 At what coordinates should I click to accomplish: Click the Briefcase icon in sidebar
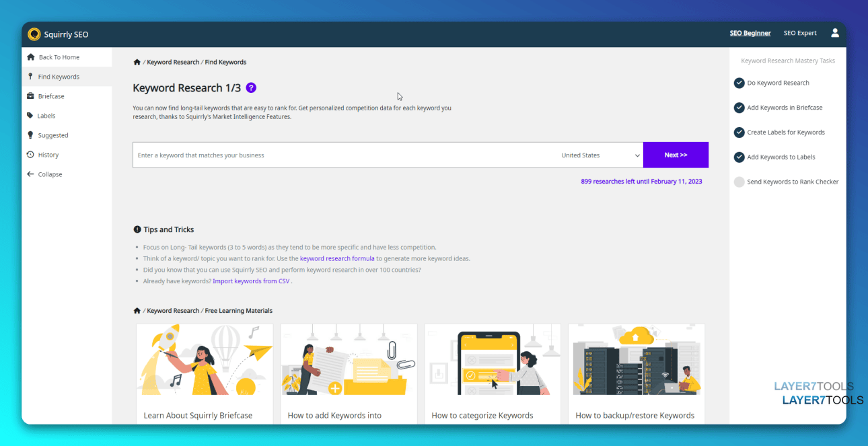tap(30, 96)
